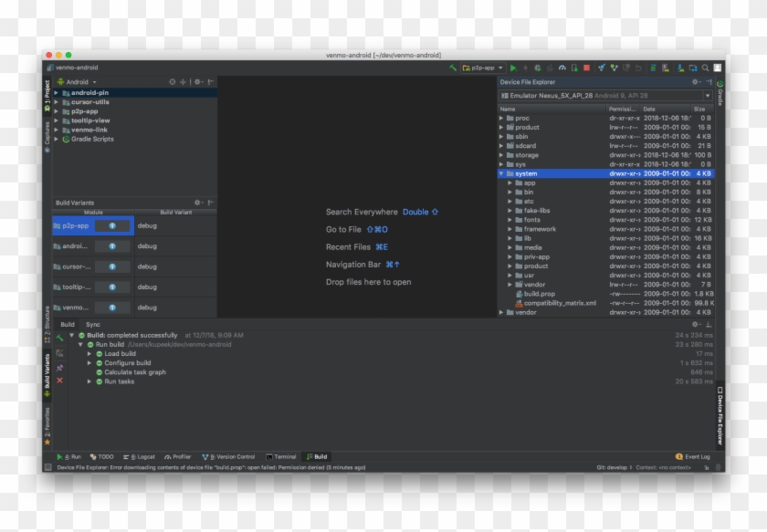The width and height of the screenshot is (767, 532).
Task: Toggle the Gradle side tool window
Action: [720, 92]
